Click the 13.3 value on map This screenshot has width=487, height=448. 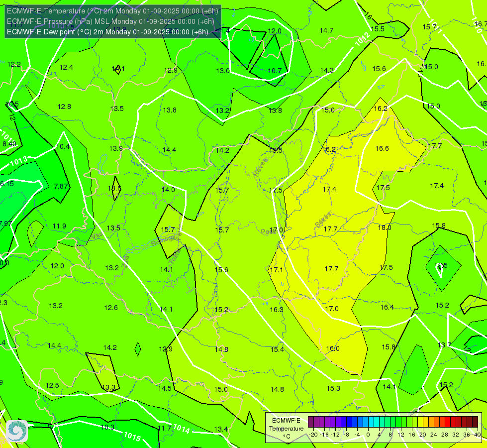[109, 388]
